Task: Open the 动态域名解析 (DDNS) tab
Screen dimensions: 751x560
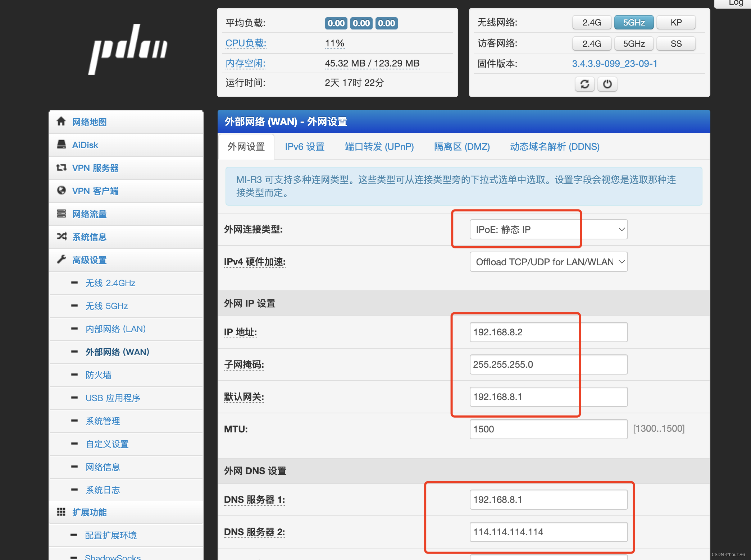Action: click(x=554, y=147)
